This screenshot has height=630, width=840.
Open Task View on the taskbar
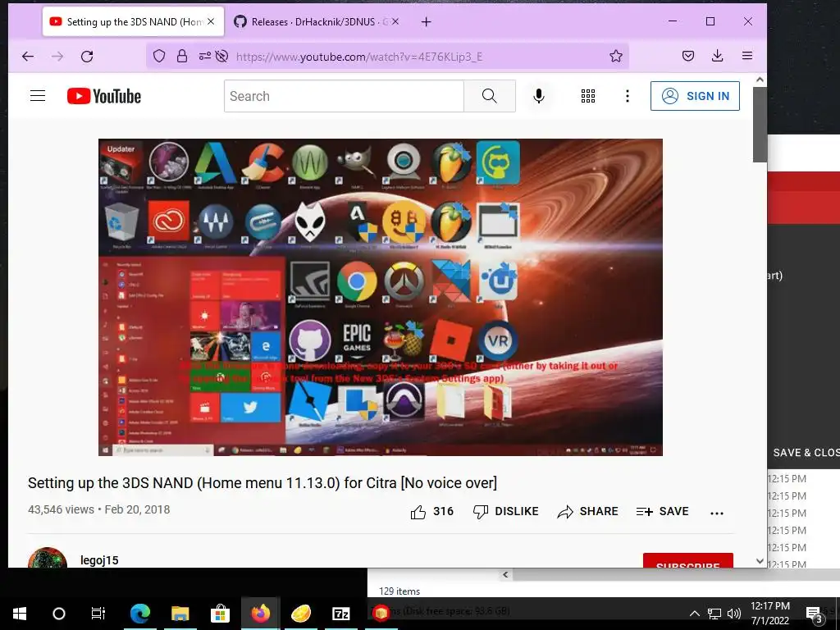click(x=98, y=614)
